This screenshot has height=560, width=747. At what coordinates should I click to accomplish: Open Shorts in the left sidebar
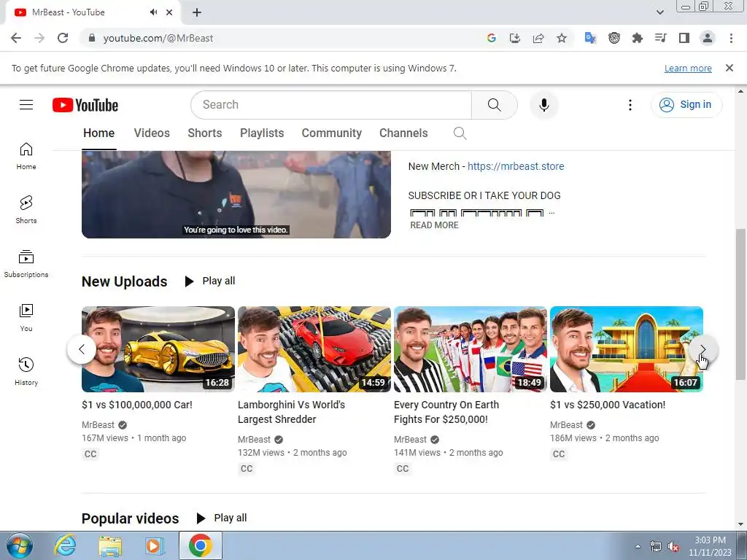(x=26, y=210)
